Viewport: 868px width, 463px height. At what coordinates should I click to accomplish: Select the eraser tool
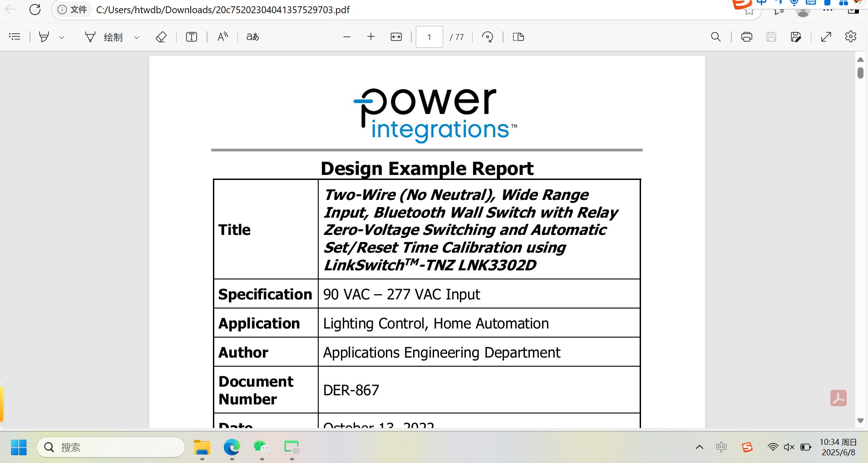coord(161,37)
